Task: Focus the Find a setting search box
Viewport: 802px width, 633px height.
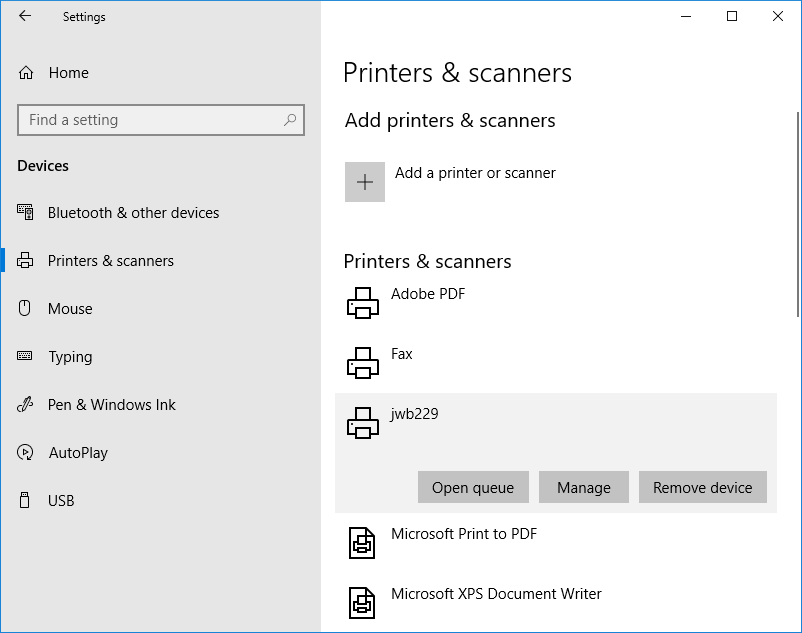Action: (150, 120)
